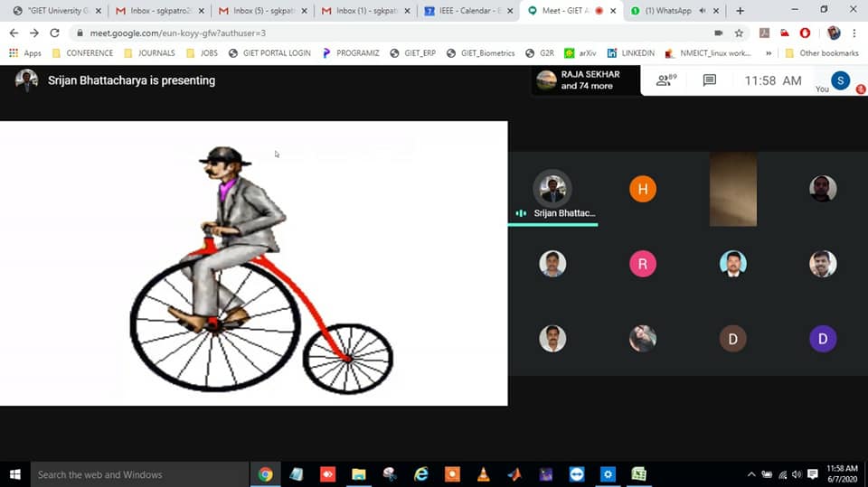Launch VLC media player from taskbar

click(x=483, y=474)
